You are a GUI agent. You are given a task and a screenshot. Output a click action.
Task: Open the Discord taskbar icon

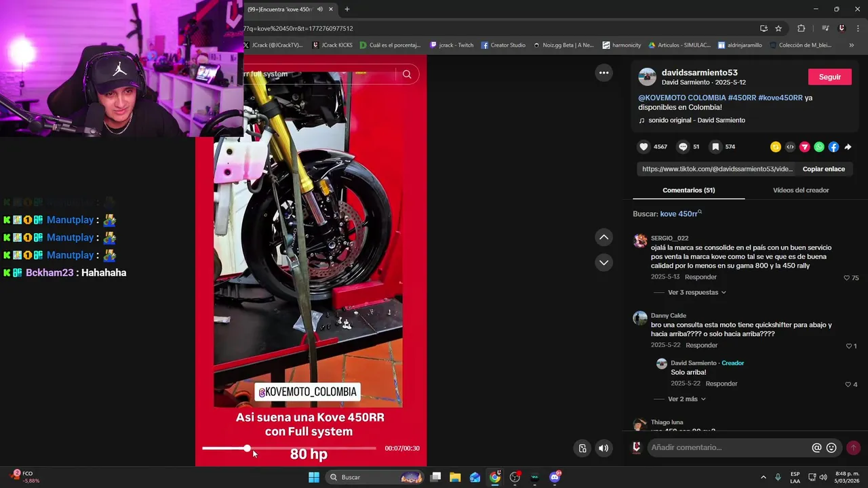coord(555,477)
